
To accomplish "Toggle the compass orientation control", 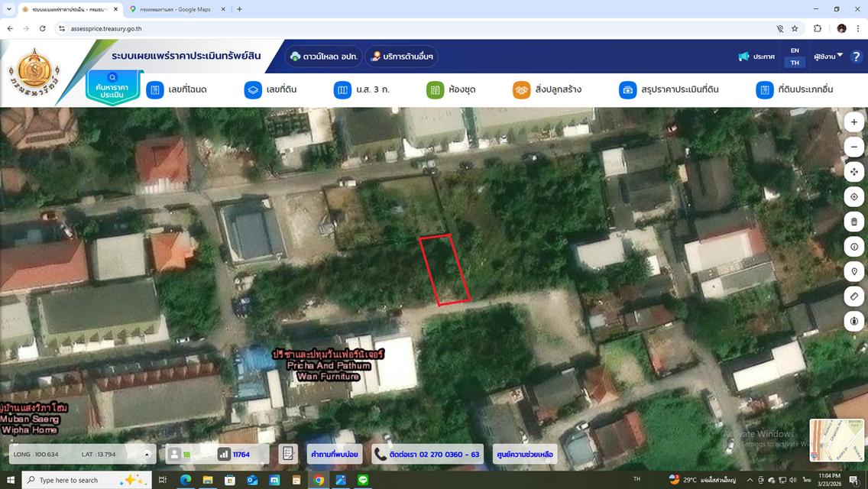I will (x=854, y=321).
